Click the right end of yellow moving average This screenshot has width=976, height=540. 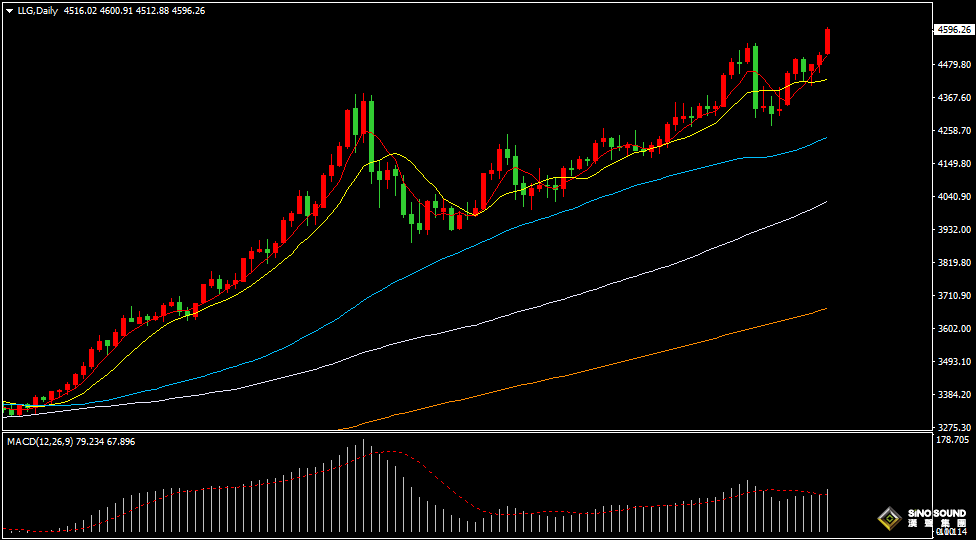click(824, 80)
